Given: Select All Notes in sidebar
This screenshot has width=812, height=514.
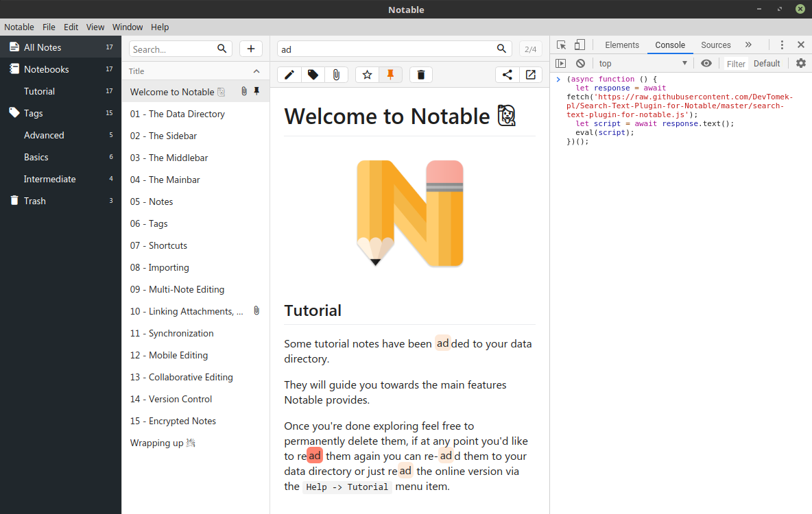Looking at the screenshot, I should tap(60, 47).
